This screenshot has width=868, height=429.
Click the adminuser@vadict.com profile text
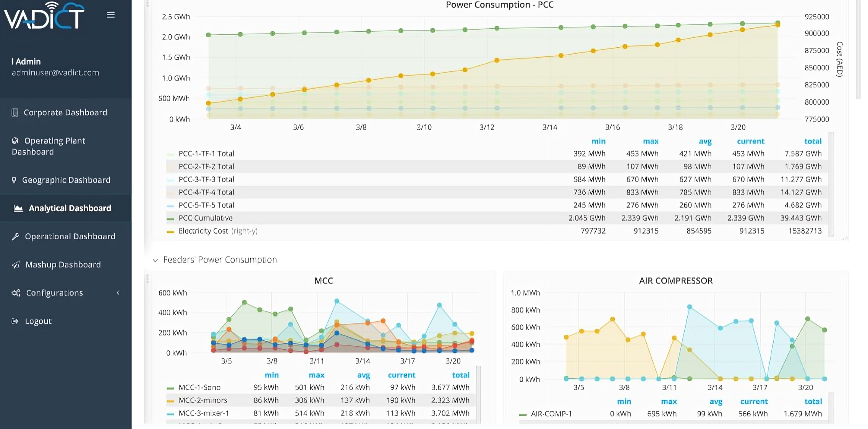55,73
